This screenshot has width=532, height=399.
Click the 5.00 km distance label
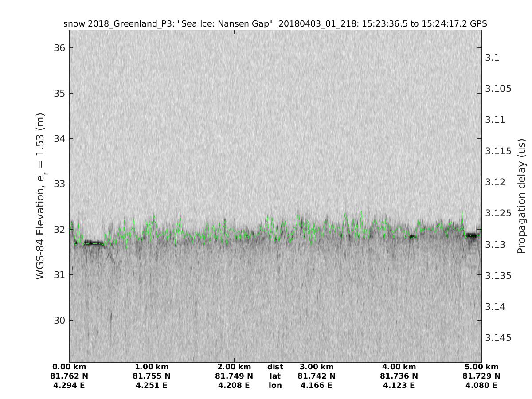coord(481,367)
